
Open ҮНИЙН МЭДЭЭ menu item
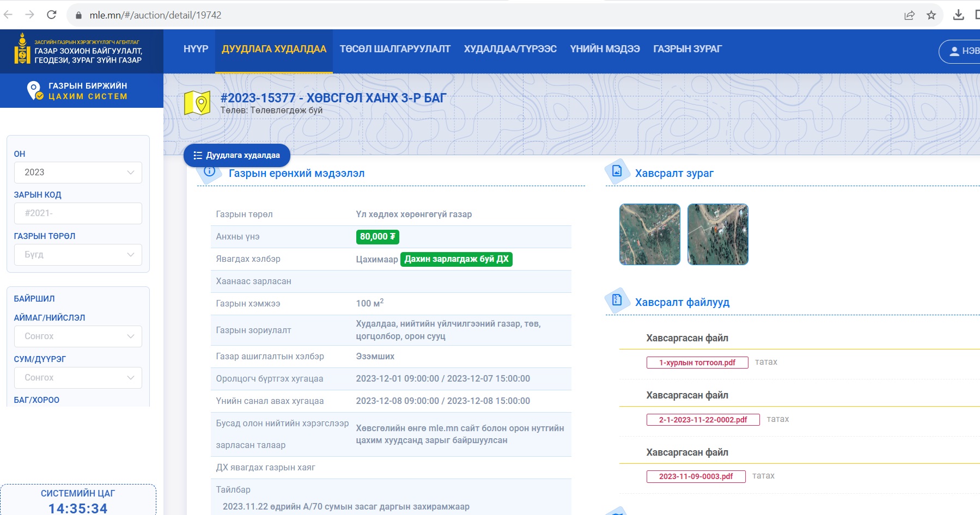coord(605,49)
